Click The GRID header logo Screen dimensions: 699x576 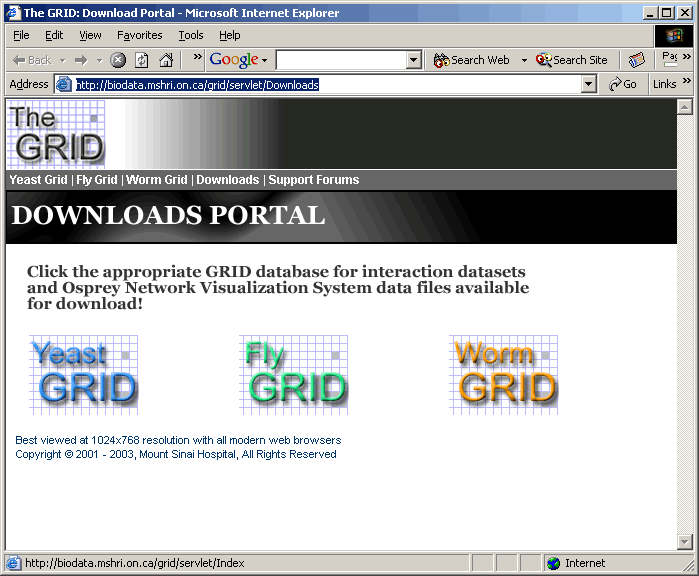(x=56, y=135)
